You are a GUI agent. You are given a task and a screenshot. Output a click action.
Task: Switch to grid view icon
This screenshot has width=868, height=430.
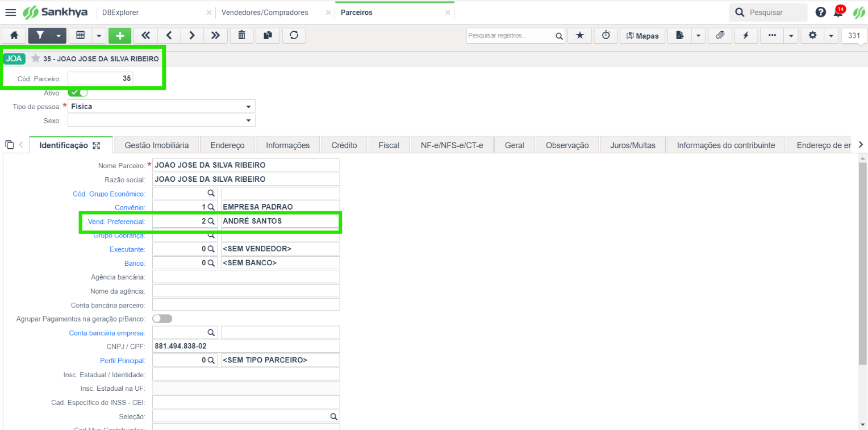point(80,35)
